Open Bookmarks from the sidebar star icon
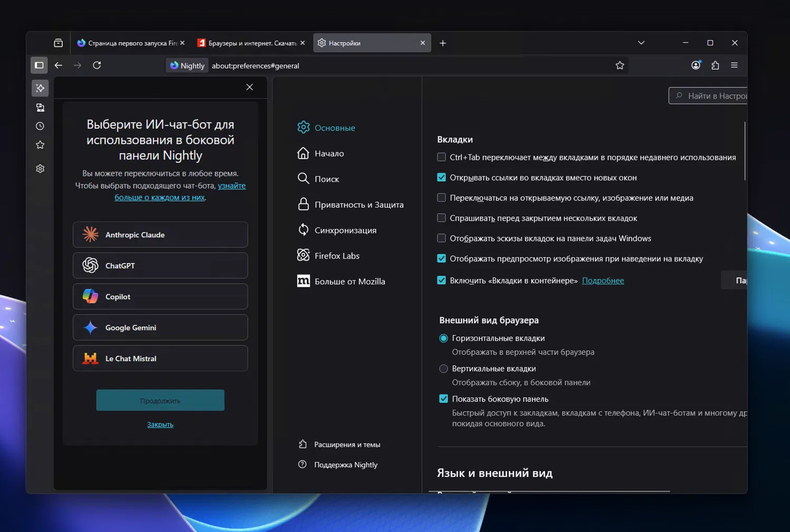Image resolution: width=790 pixels, height=532 pixels. [x=40, y=145]
